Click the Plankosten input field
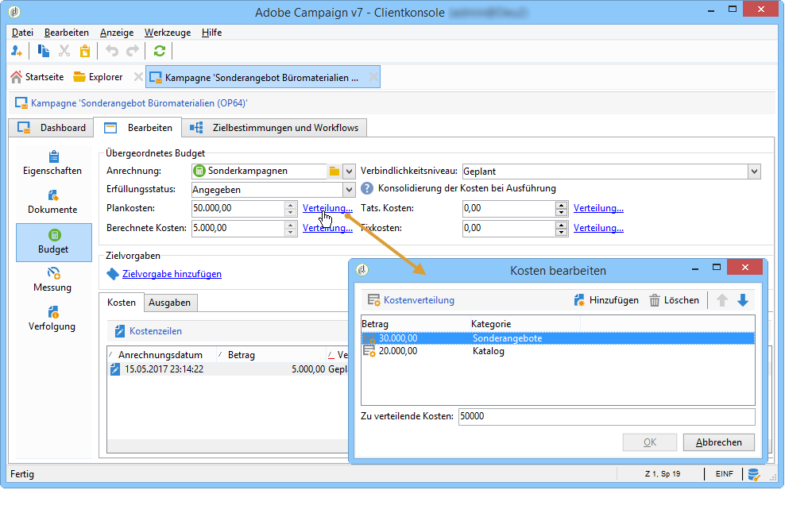Viewport: 812px width, 517px height. pyautogui.click(x=238, y=209)
